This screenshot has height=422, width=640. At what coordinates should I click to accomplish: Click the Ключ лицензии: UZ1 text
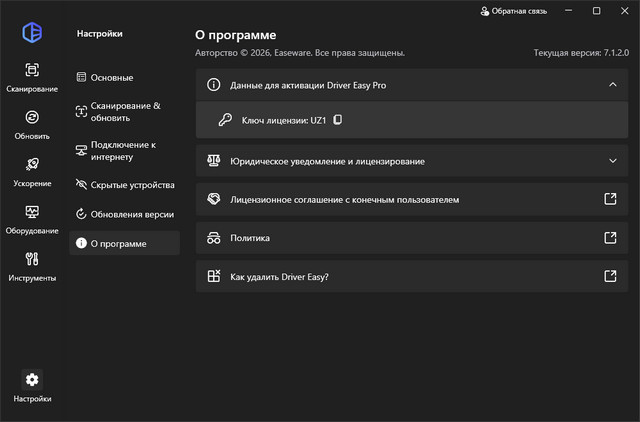pos(284,120)
